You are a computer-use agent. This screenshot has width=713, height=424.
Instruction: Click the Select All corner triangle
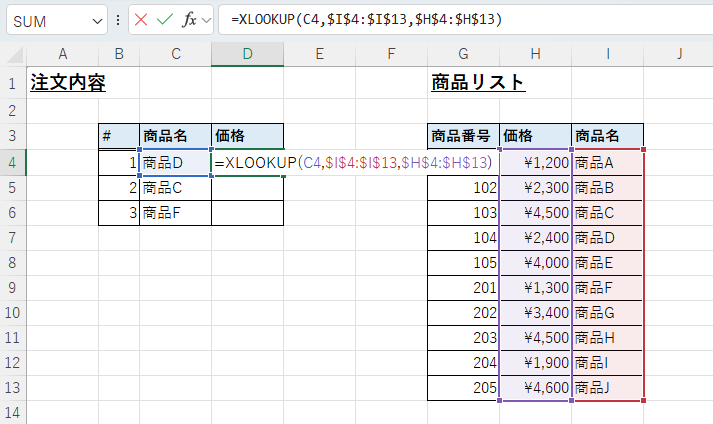[x=13, y=53]
